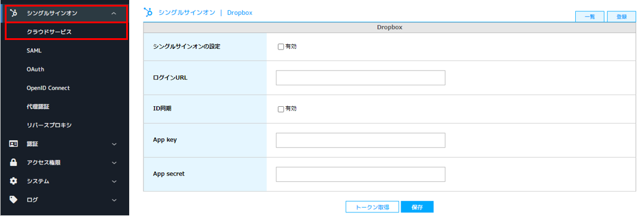
Task: Open the OpenID Connect menu item
Action: [x=48, y=88]
